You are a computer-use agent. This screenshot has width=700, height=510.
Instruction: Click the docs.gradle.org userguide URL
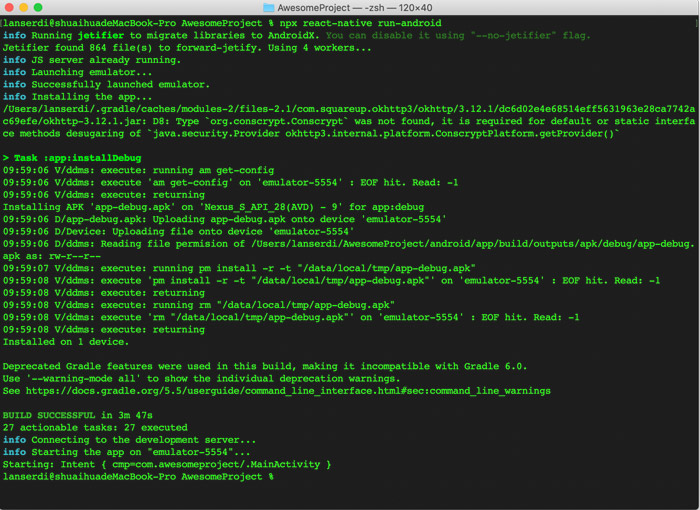click(288, 391)
